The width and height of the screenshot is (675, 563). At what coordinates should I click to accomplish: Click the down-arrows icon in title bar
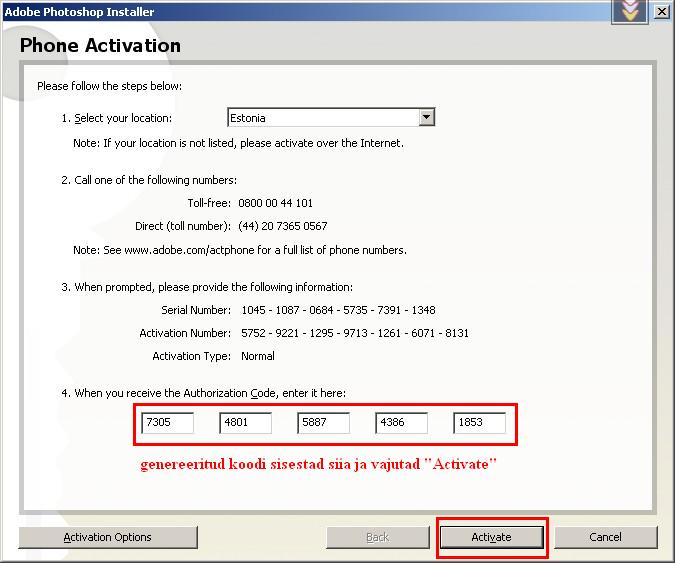630,11
